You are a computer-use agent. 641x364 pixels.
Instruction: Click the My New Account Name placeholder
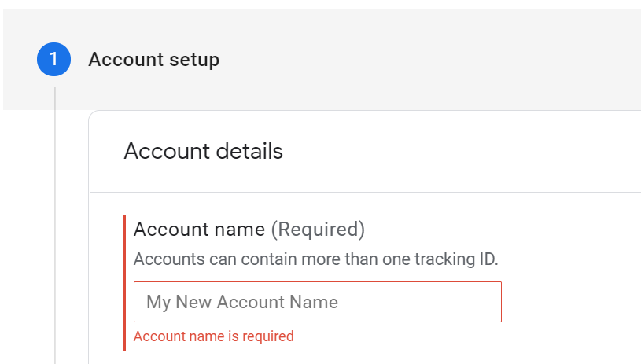click(x=242, y=302)
